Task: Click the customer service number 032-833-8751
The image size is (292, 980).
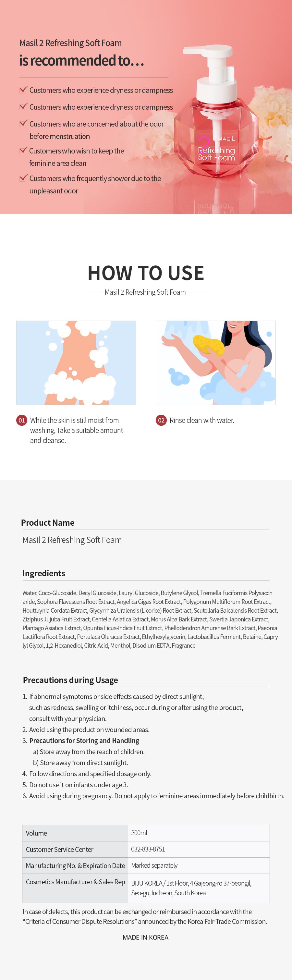Action: coord(148,849)
